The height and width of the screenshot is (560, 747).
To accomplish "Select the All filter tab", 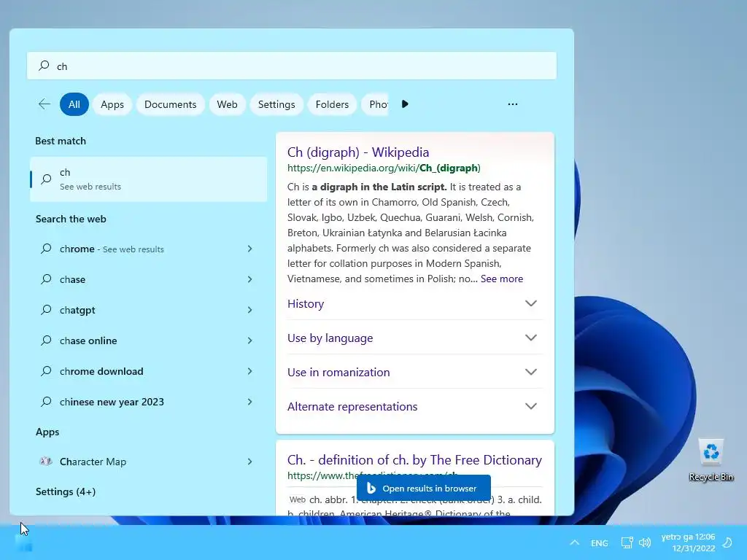I will coord(74,104).
